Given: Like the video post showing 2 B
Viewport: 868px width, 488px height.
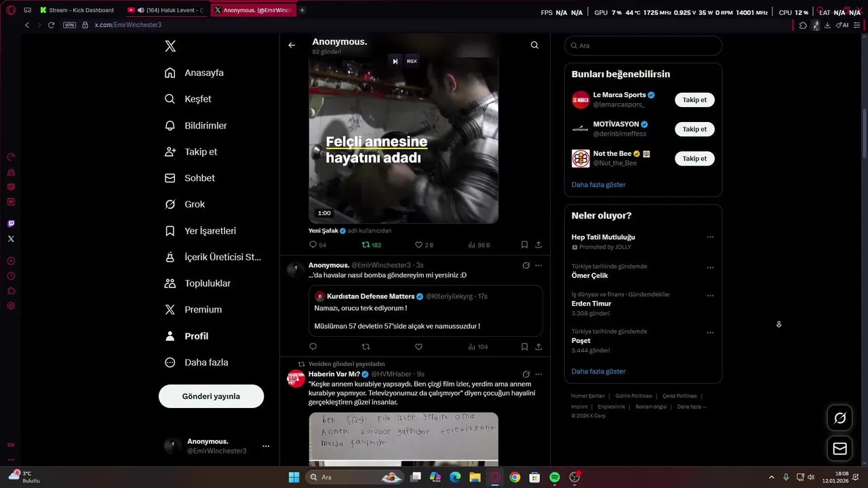Looking at the screenshot, I should 424,245.
